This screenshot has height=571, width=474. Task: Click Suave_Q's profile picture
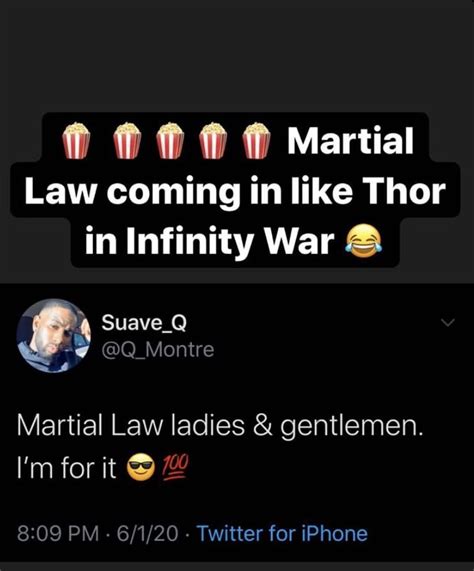(54, 335)
